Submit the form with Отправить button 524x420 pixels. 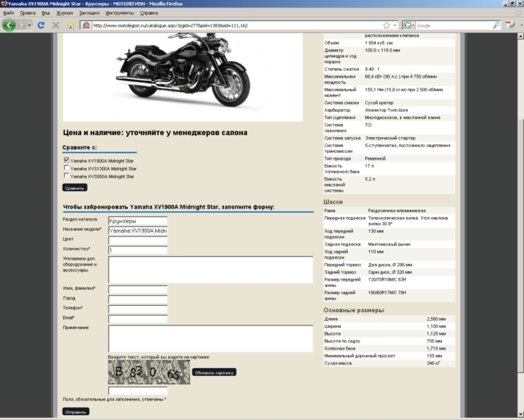[x=76, y=412]
